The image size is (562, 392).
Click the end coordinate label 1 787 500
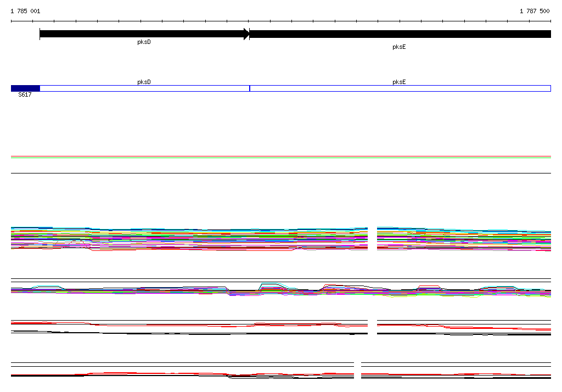(535, 11)
